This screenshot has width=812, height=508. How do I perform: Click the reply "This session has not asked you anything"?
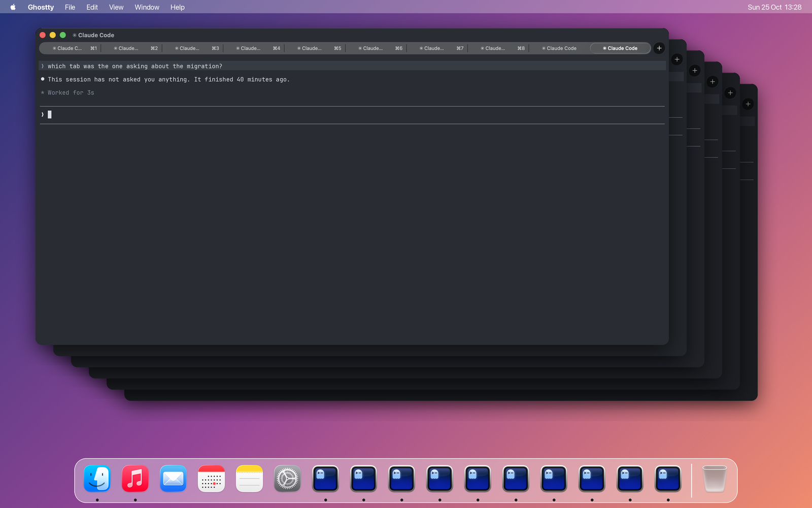pyautogui.click(x=118, y=79)
